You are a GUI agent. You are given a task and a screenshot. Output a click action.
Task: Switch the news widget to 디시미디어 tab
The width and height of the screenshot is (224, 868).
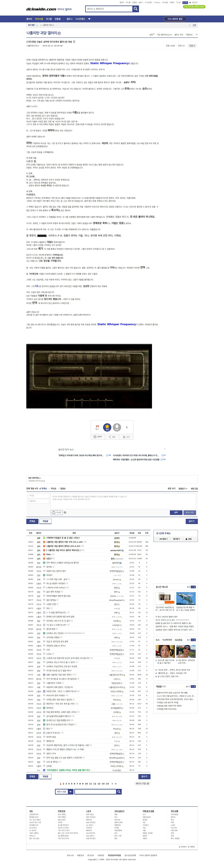167,640
